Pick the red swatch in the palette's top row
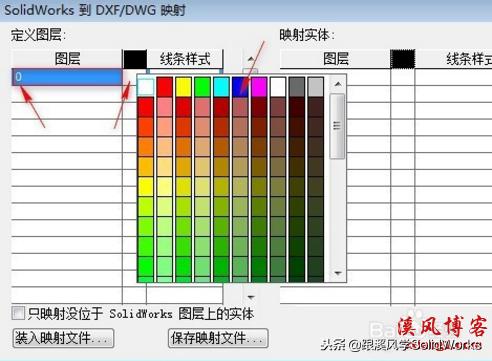This screenshot has height=361, width=492. (165, 87)
